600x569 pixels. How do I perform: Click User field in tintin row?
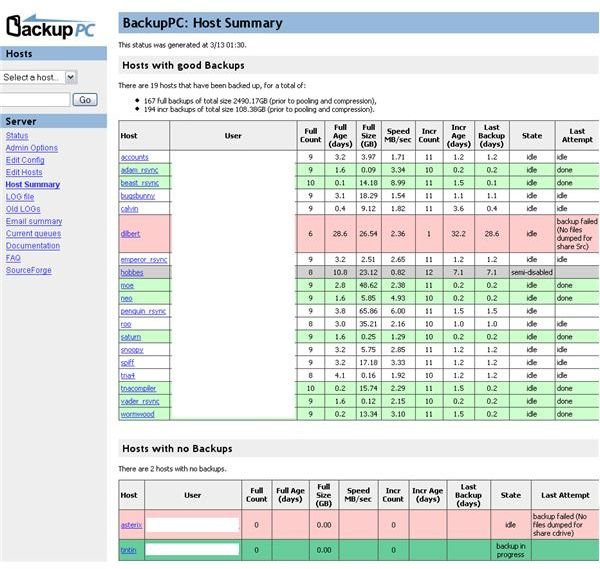tap(192, 550)
